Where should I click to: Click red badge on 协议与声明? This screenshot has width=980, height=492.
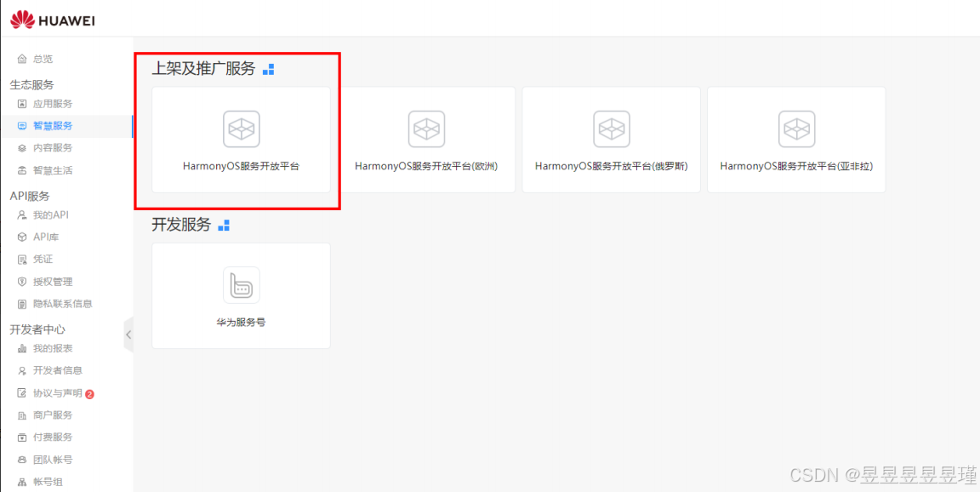(x=89, y=394)
